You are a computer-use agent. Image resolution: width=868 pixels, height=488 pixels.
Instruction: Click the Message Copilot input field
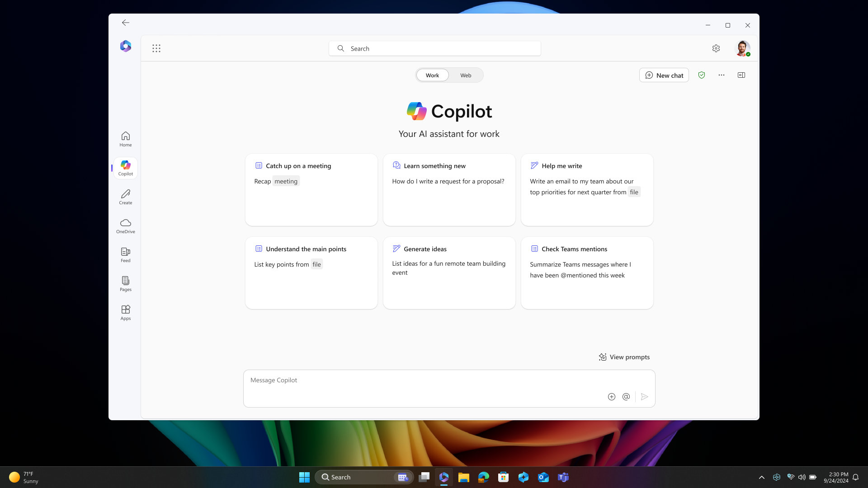pyautogui.click(x=449, y=388)
